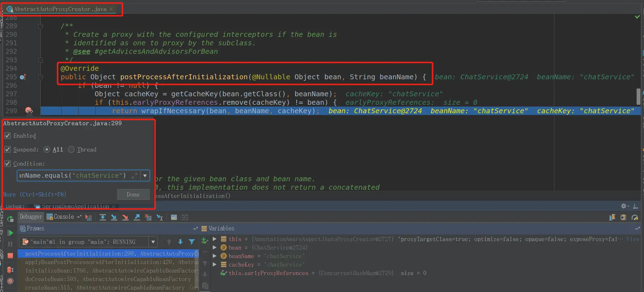Expand the 'beanName' variable node

(x=214, y=256)
